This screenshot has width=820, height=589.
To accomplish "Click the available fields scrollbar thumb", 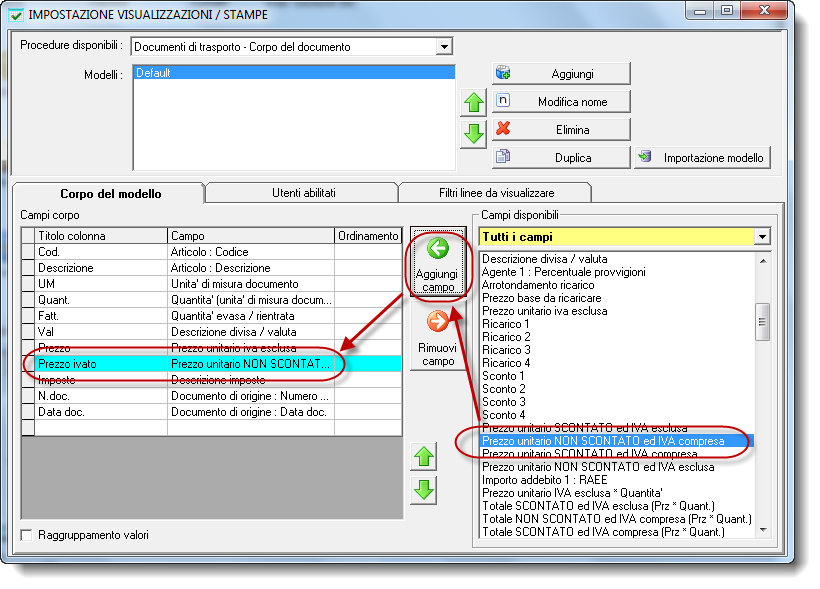I will 763,322.
